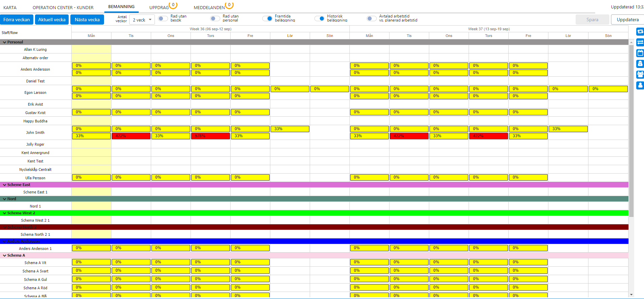Click the Uppdrag counter badge showing 0

coord(173,5)
